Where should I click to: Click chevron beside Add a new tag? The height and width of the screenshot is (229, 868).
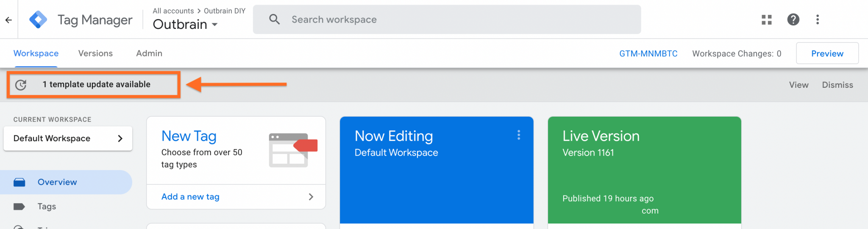tap(311, 197)
